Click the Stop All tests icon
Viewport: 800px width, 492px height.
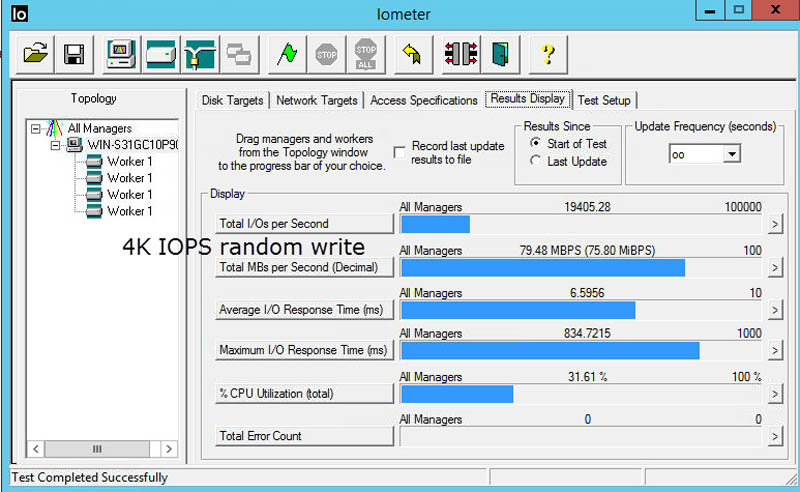[x=365, y=54]
